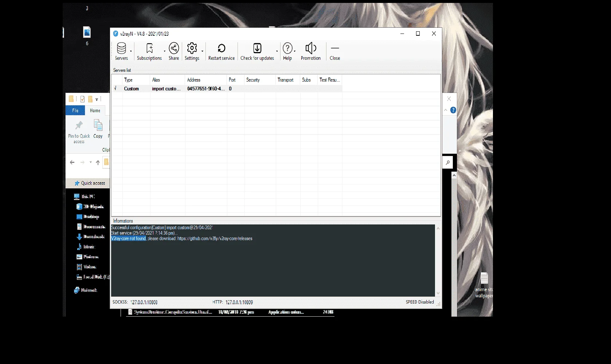
Task: Click the SOCKS5 127.0.0.1:10808 status entry
Action: click(x=135, y=302)
